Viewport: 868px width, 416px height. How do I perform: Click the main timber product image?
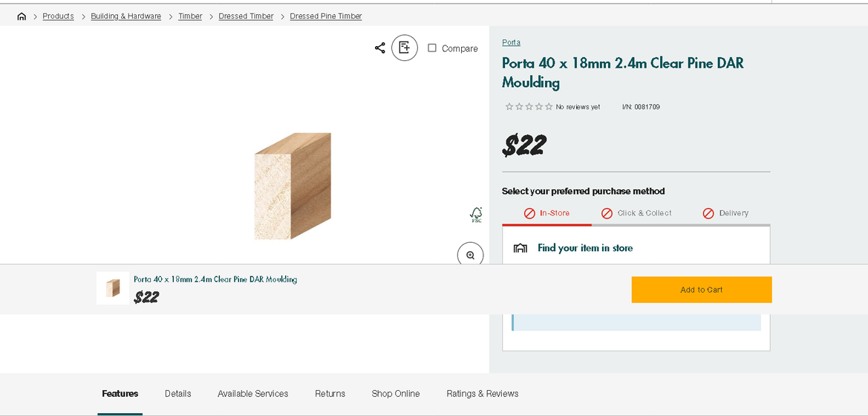point(293,186)
